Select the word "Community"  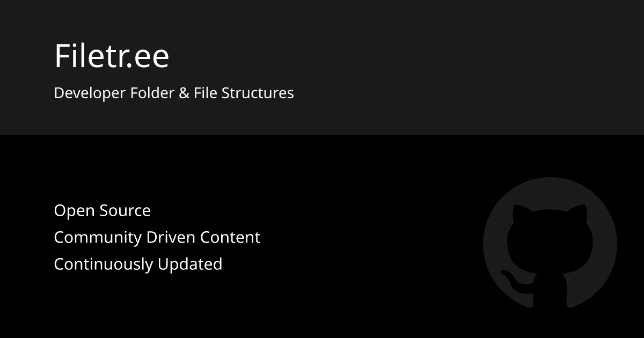tap(98, 237)
